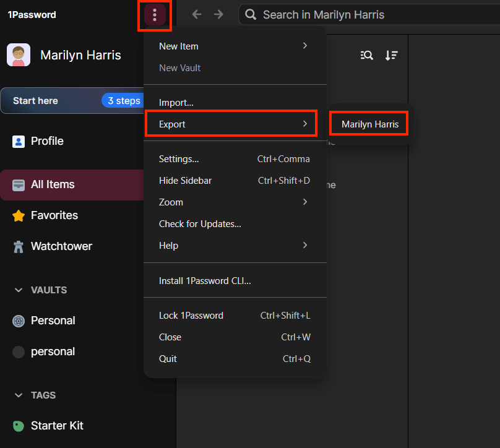This screenshot has width=500, height=448.
Task: Choose Close from the menu
Action: point(235,337)
